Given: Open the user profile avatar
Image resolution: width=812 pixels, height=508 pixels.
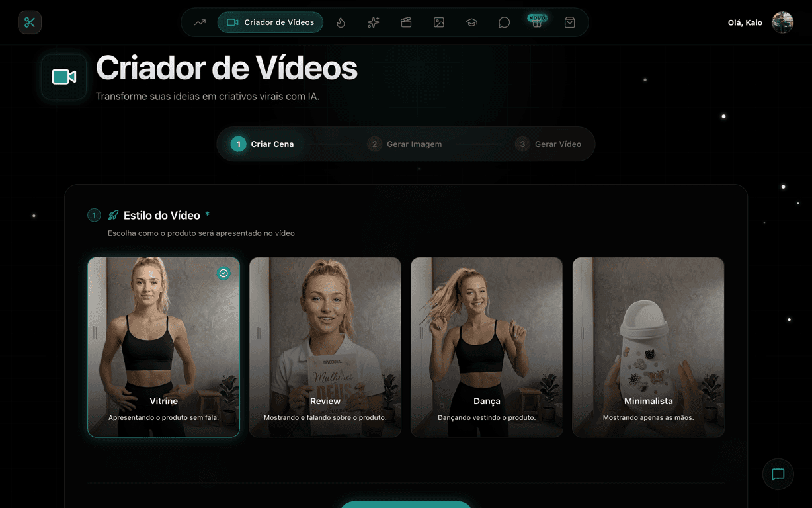Looking at the screenshot, I should point(782,22).
